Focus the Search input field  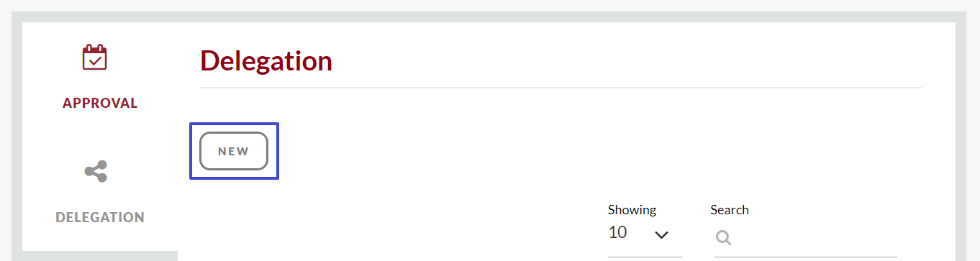[806, 238]
